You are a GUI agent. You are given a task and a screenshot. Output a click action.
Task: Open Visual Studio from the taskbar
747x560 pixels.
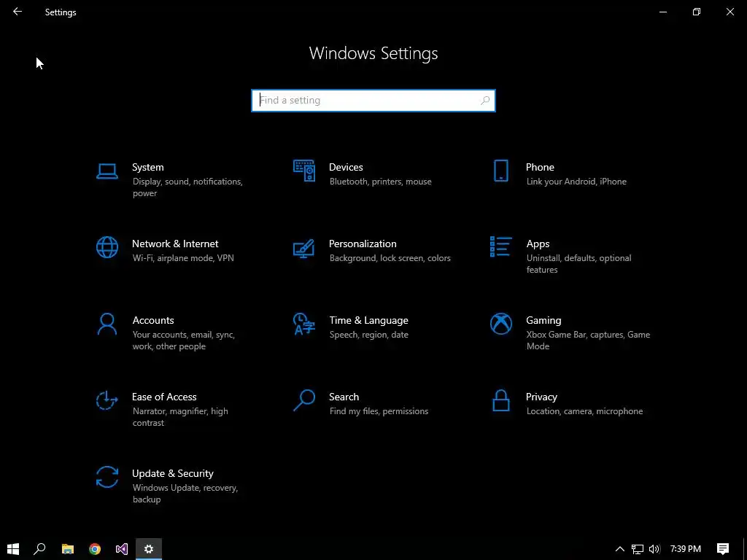122,549
